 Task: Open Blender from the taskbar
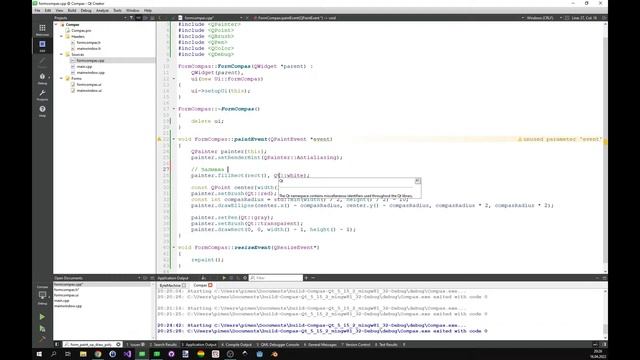275,354
